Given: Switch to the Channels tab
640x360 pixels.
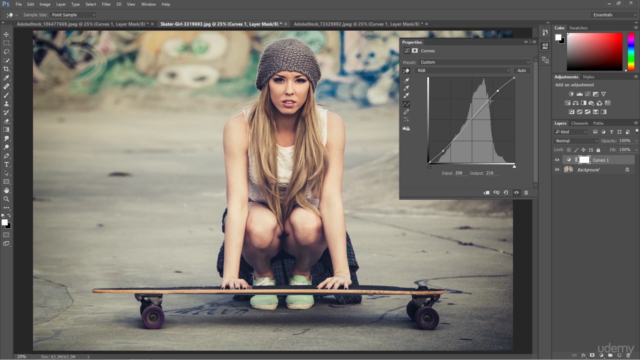Looking at the screenshot, I should pos(579,123).
